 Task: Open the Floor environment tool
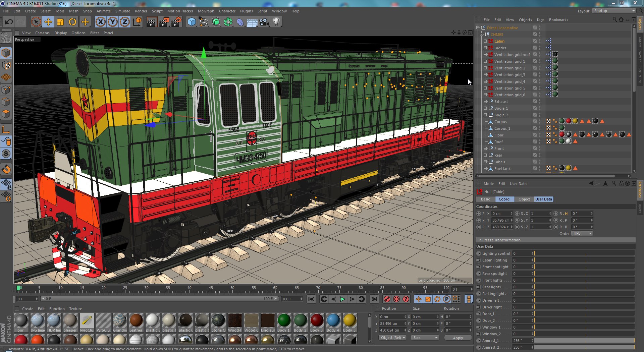click(x=252, y=22)
